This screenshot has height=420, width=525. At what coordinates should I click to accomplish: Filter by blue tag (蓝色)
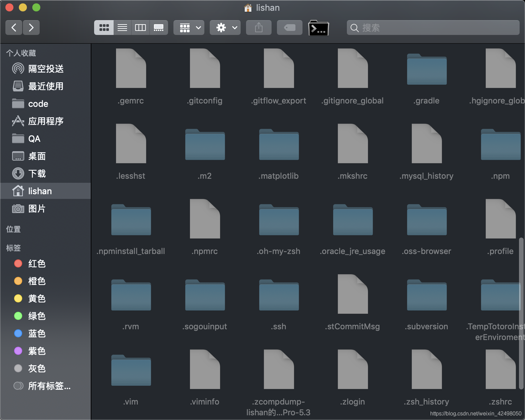46,334
